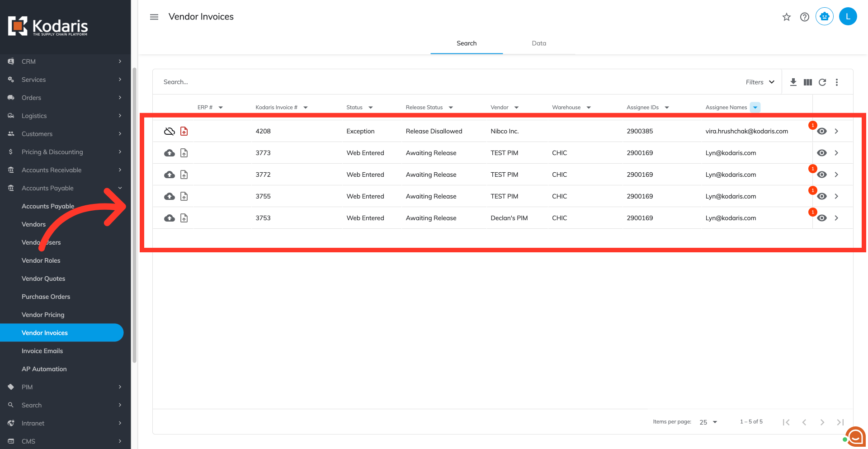Click the Kodaris logo
Screen dimensions: 868x449
tap(48, 26)
